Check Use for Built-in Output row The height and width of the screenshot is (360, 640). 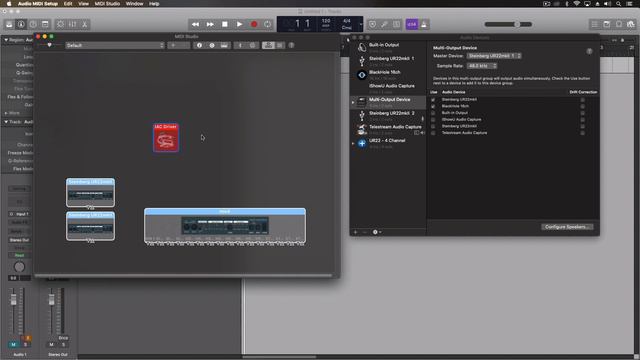click(x=433, y=113)
